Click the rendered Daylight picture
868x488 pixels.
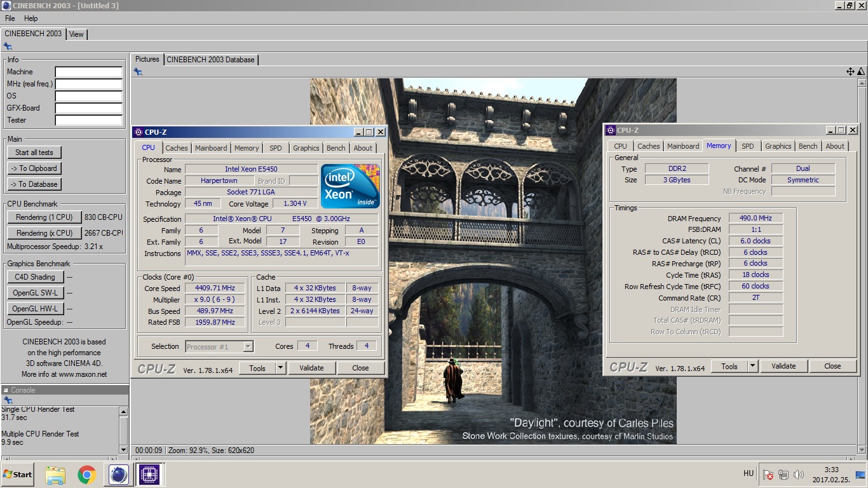493,261
